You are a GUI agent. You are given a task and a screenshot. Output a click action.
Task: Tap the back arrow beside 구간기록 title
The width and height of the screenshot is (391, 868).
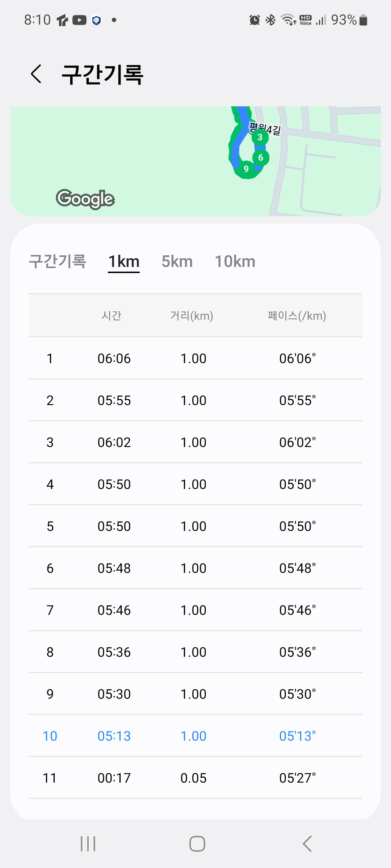(36, 74)
